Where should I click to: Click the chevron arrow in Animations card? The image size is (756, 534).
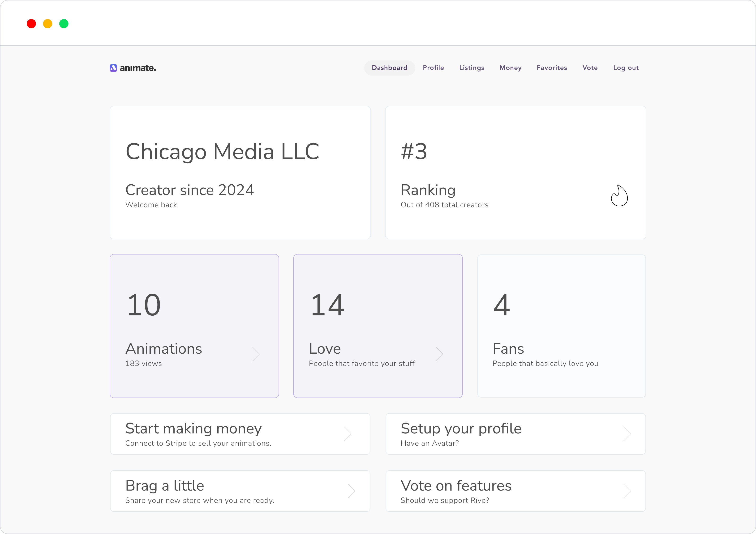256,354
